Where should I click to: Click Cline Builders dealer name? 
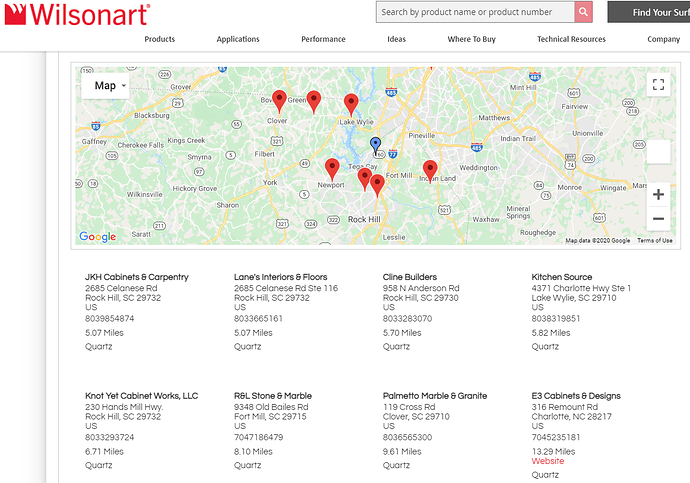410,277
